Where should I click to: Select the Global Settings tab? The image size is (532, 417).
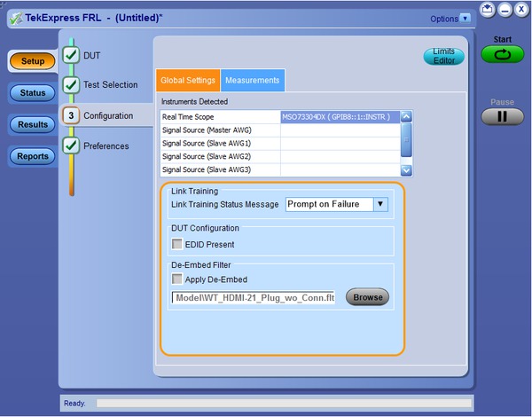[187, 81]
